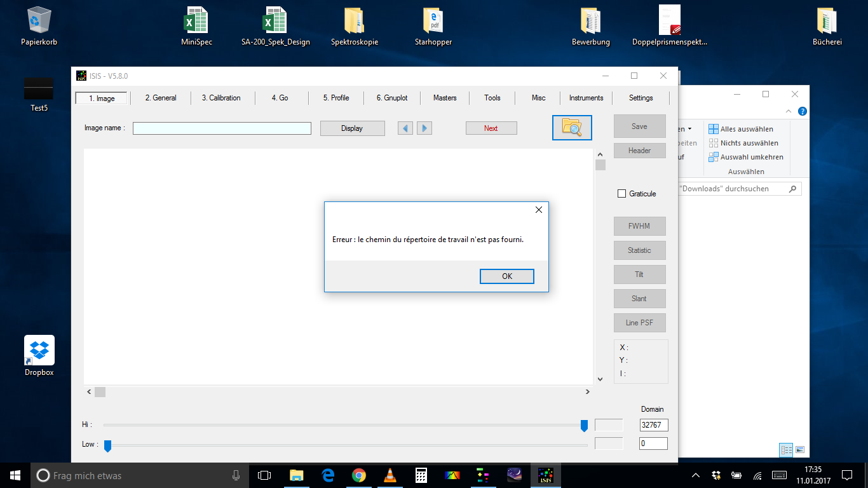Launch VLC from the taskbar

point(390,475)
